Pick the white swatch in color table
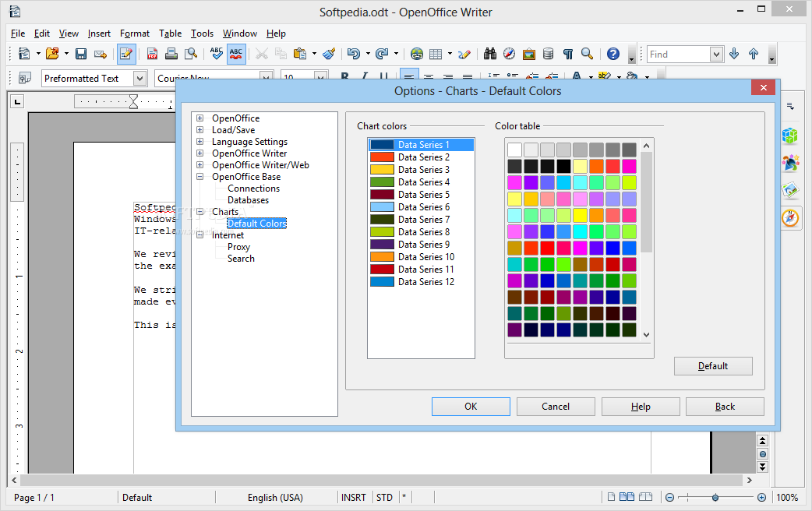This screenshot has height=511, width=812. pos(515,150)
